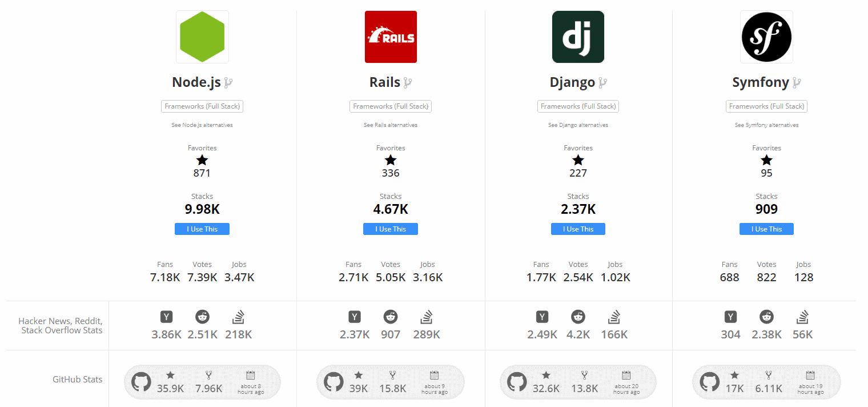The image size is (868, 407).
Task: Open Rails GitHub stats pill
Action: point(391,382)
